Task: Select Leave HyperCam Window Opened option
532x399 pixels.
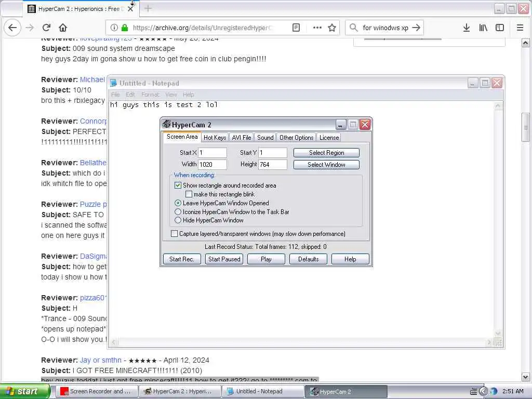Action: point(178,203)
